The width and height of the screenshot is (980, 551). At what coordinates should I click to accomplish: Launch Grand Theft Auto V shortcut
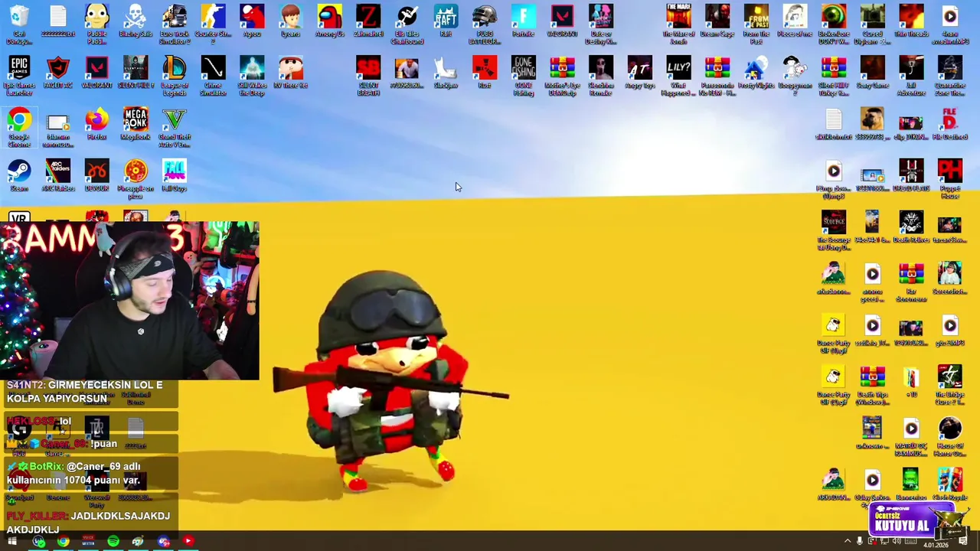[x=175, y=127]
